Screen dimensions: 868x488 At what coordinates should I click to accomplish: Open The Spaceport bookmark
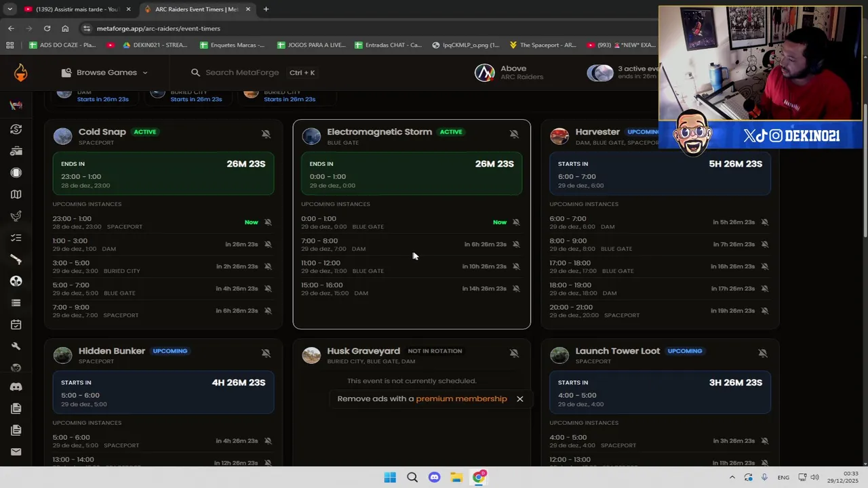(542, 45)
